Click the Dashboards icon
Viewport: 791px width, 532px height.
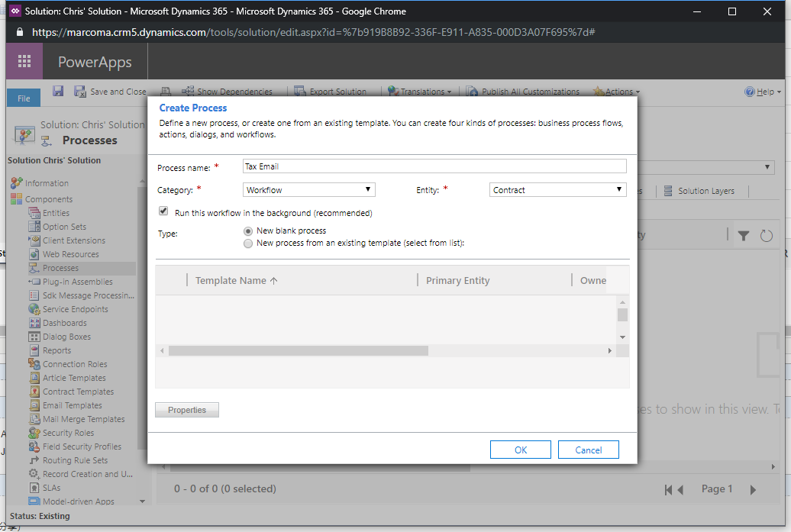[34, 323]
